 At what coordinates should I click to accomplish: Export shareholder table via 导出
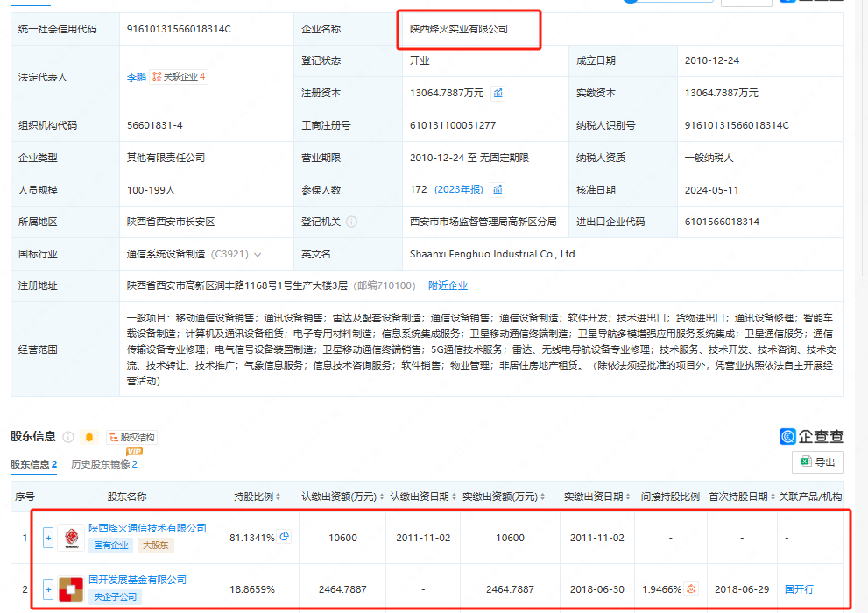[818, 462]
